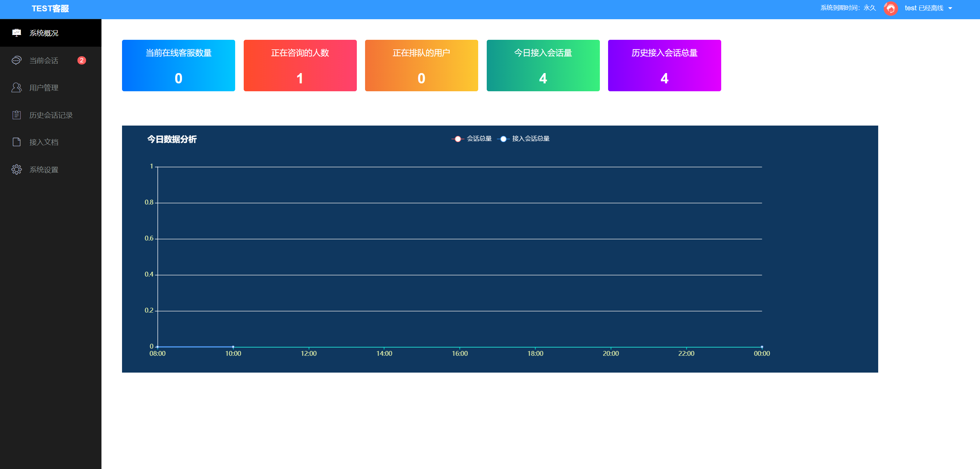Click the system overview monitor icon

[16, 33]
